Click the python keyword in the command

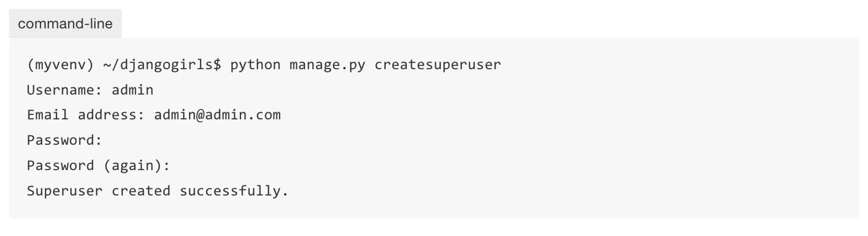point(255,65)
